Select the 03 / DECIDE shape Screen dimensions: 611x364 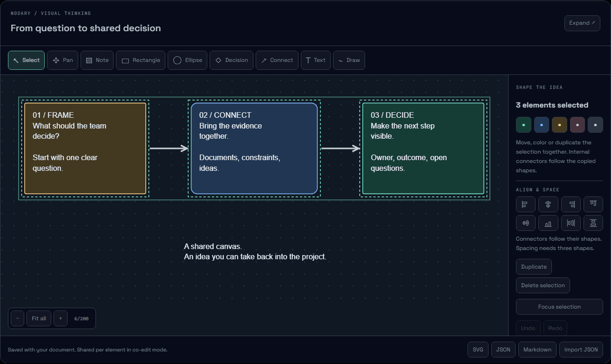(x=423, y=148)
